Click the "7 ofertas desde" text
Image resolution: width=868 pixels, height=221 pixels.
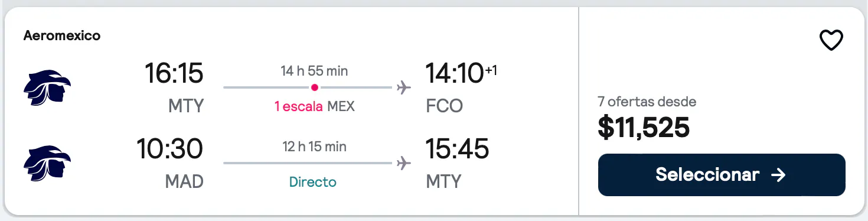[647, 102]
